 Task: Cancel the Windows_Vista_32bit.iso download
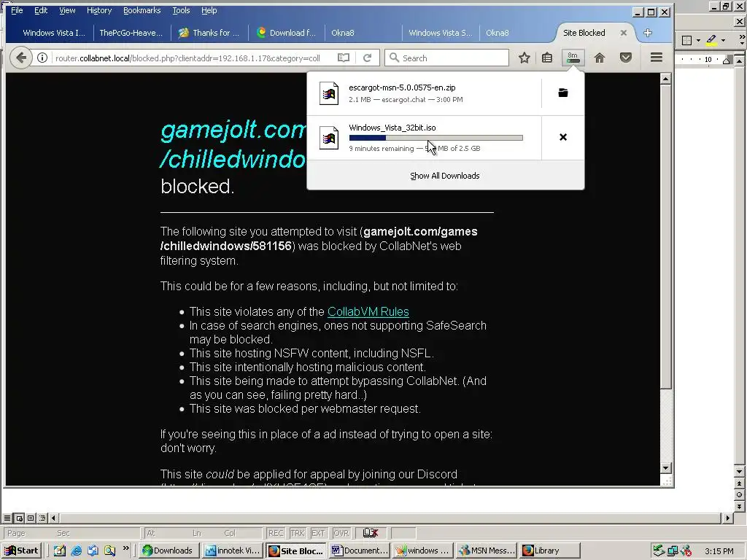click(x=562, y=137)
